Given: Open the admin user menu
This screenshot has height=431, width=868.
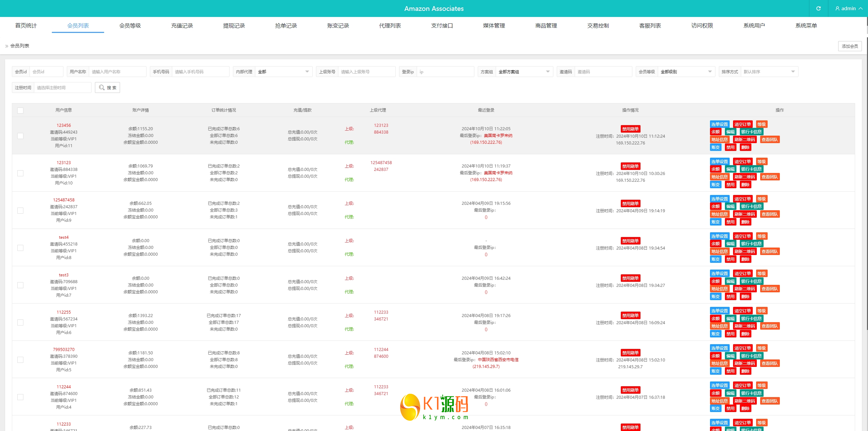Looking at the screenshot, I should (848, 8).
